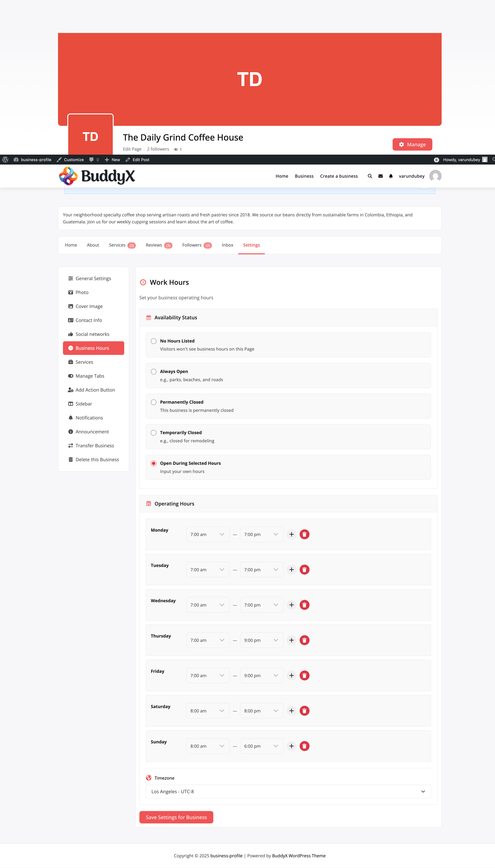This screenshot has height=868, width=495.
Task: Delete Saturday hours with trash icon
Action: click(304, 711)
